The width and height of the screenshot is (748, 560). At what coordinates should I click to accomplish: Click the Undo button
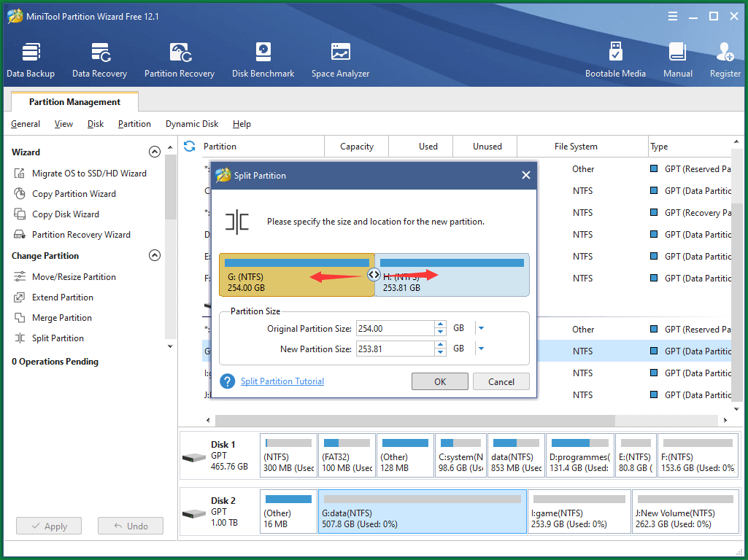click(x=130, y=526)
